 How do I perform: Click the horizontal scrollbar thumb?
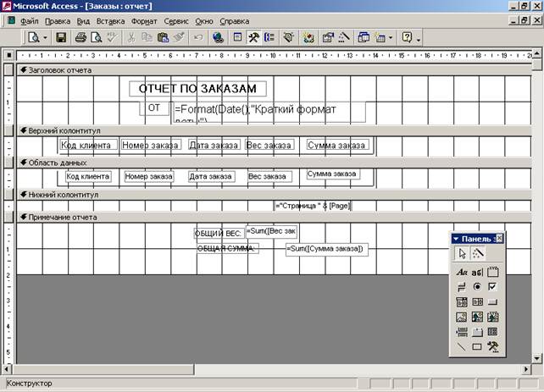[103, 369]
